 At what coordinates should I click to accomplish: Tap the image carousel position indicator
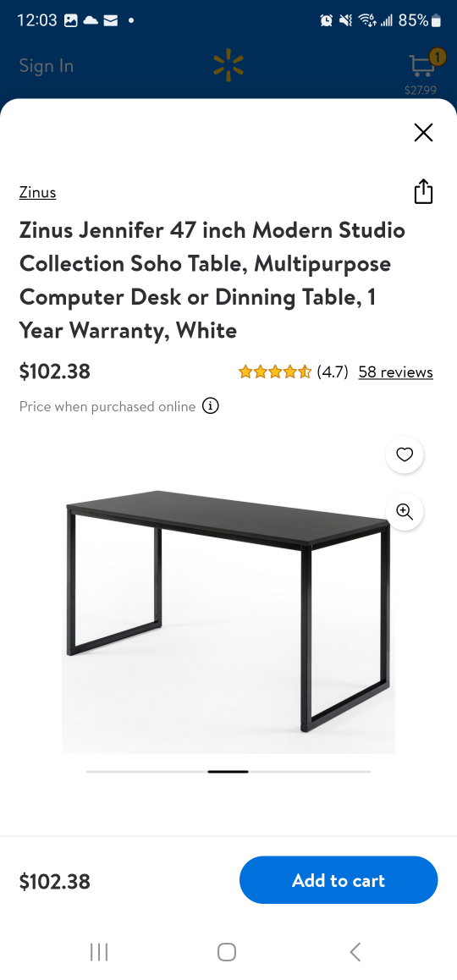228,772
